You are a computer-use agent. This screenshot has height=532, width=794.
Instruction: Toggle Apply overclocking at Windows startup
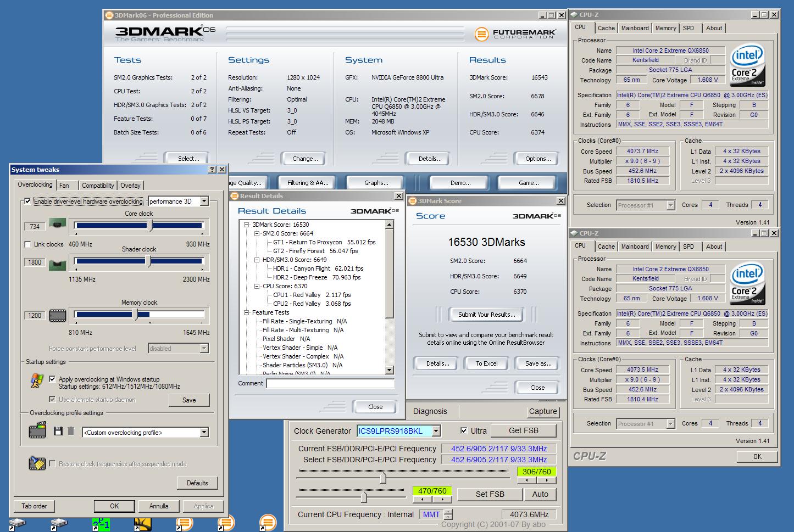52,379
